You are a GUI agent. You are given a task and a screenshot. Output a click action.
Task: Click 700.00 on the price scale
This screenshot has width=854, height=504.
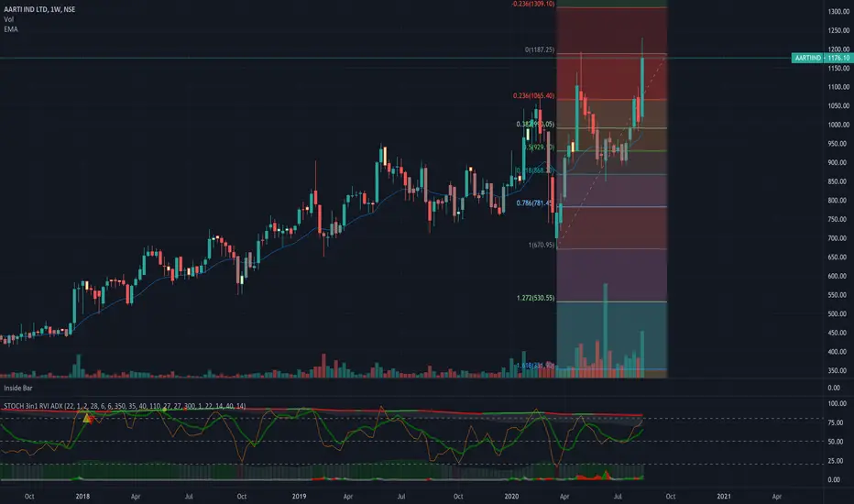[x=838, y=238]
